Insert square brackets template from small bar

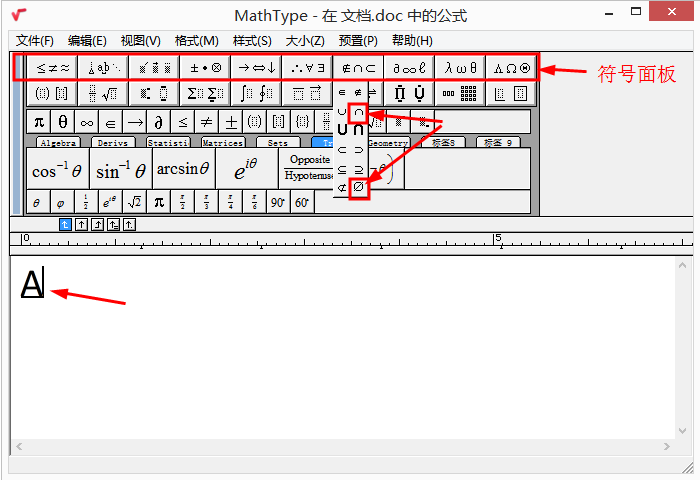click(279, 121)
